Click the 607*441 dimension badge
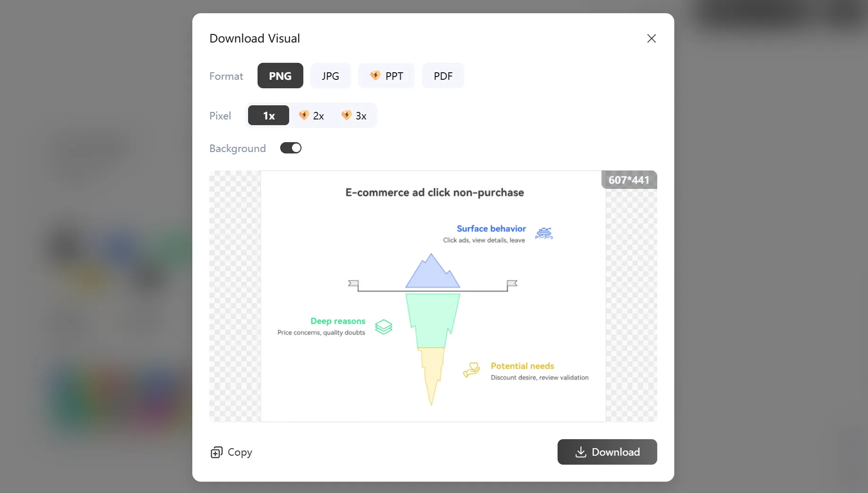 point(628,180)
